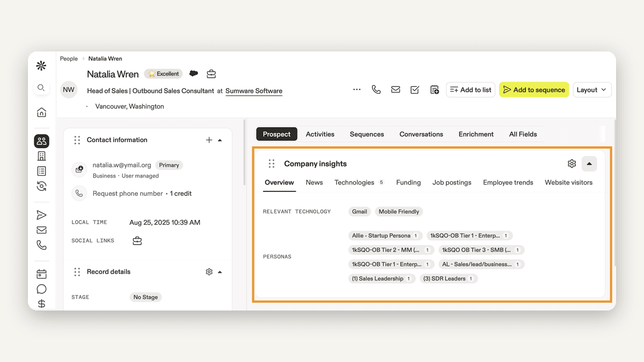Viewport: 644px width, 362px height.
Task: Open Company insights settings gear
Action: (x=572, y=164)
